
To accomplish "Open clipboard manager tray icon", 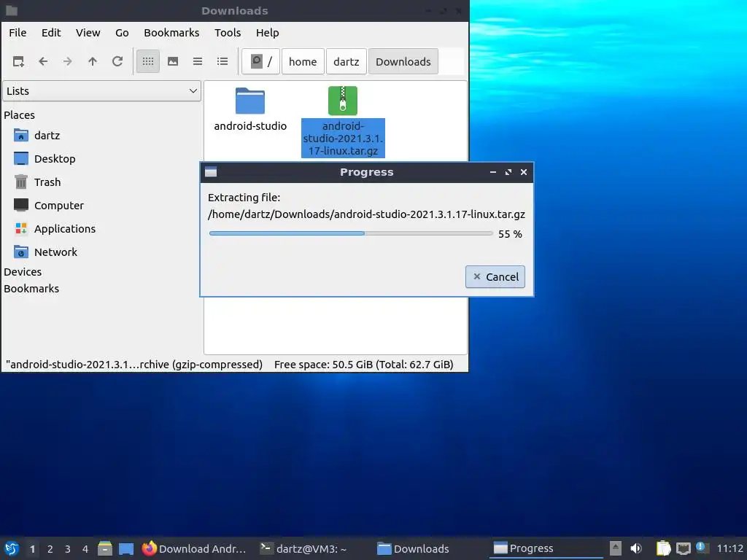I will coord(663,548).
